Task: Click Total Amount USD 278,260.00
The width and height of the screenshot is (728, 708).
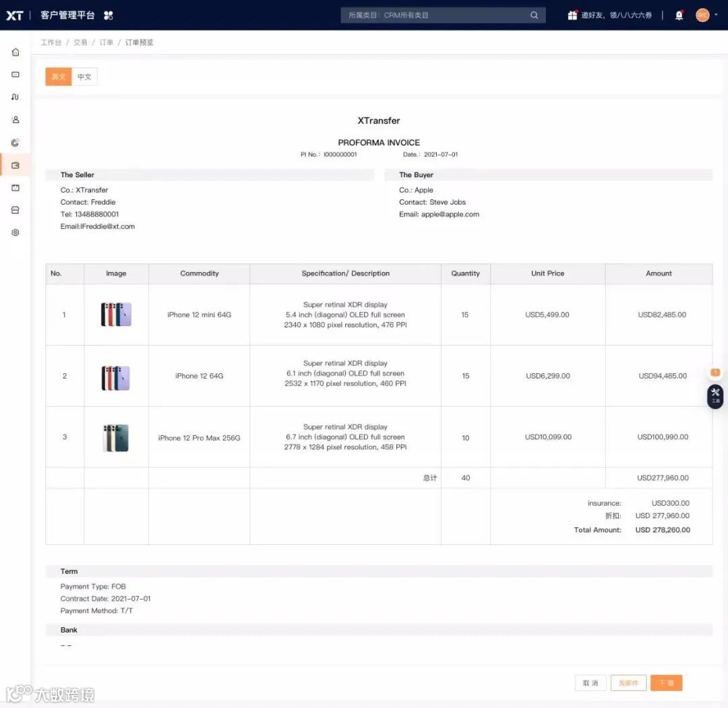Action: click(663, 530)
